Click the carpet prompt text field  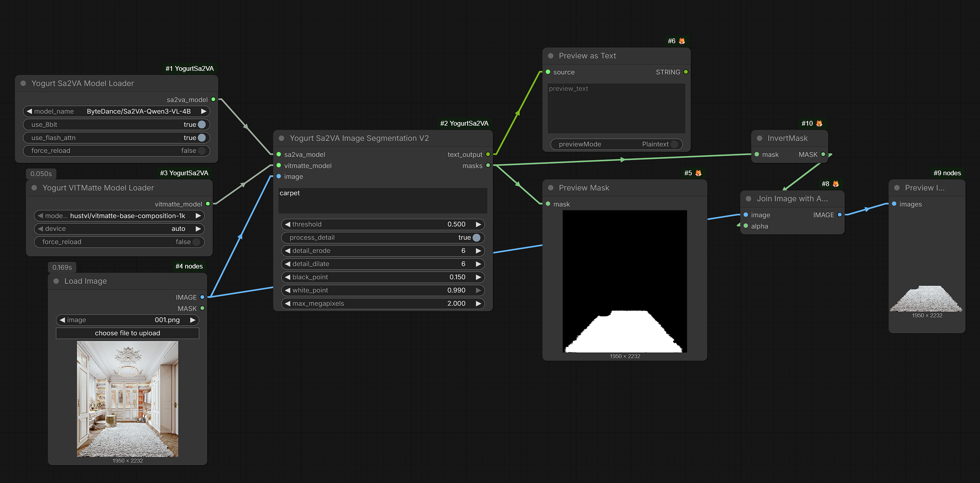coord(383,200)
